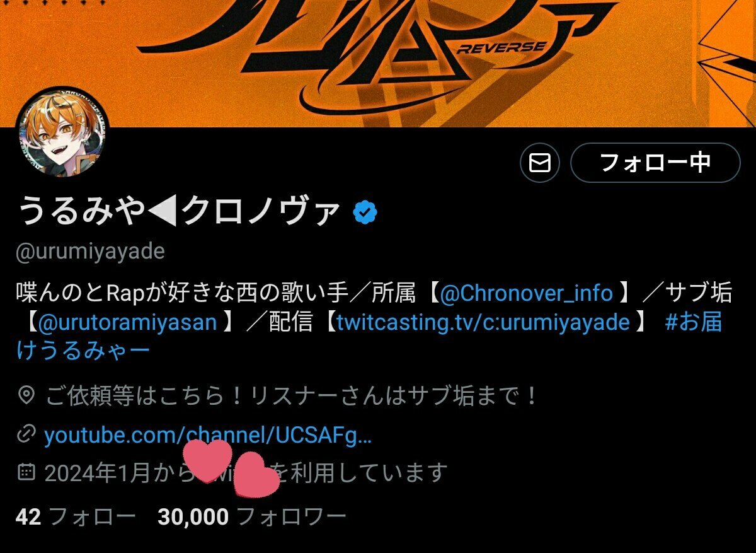Click the @urumiyayade handle text
Screen dimensions: 756x553
[x=90, y=252]
